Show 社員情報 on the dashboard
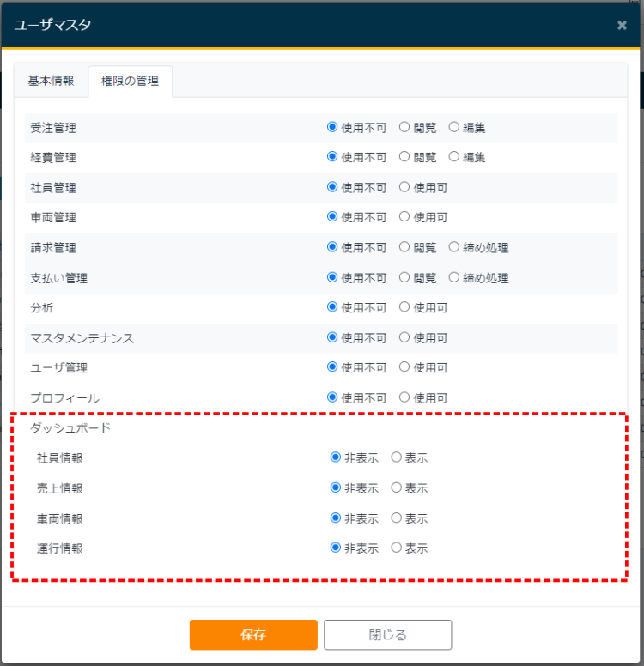644x666 pixels. 397,458
